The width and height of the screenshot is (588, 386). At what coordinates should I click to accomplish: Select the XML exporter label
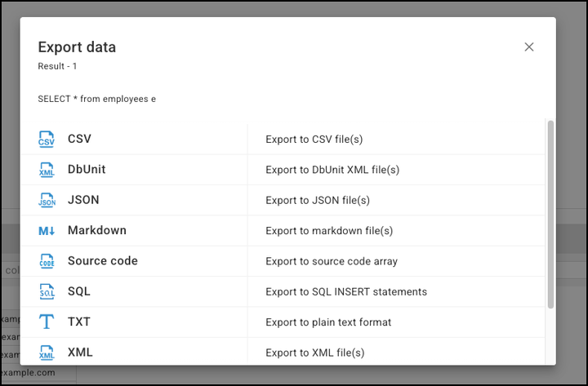80,353
